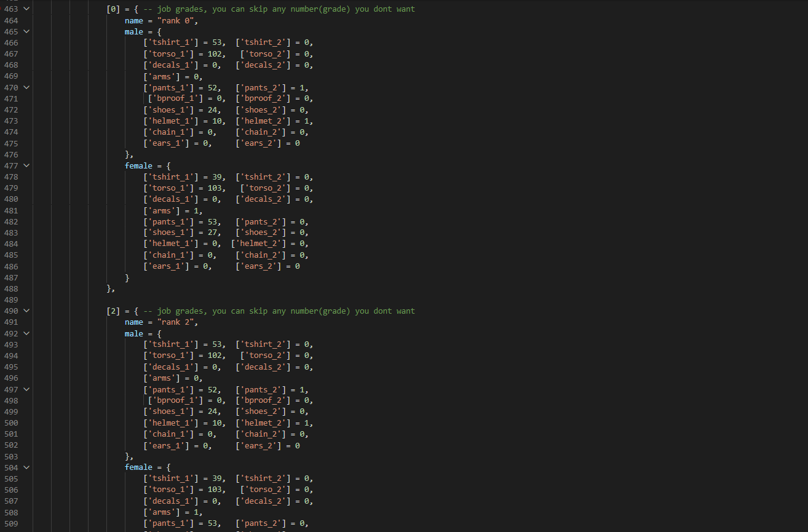Image resolution: width=808 pixels, height=532 pixels.
Task: Click line number 476 in the gutter
Action: pos(11,154)
